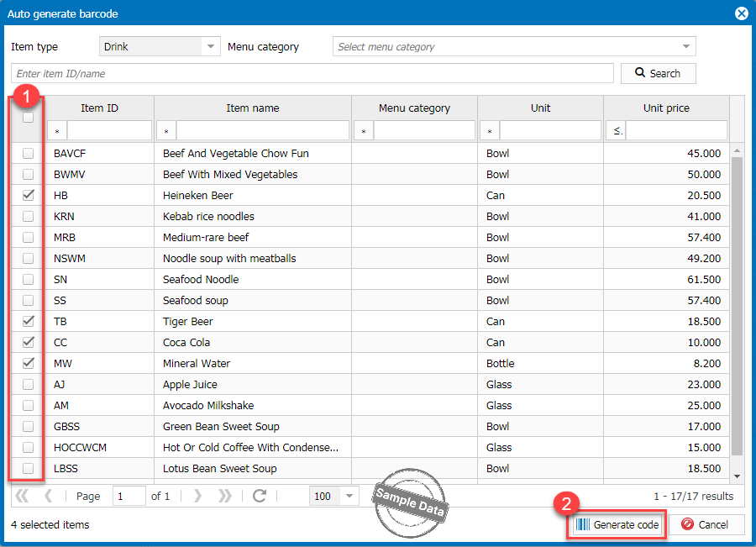Screen dimensions: 756x547
Task: Focus the Enter item ID/name search field
Action: (312, 74)
